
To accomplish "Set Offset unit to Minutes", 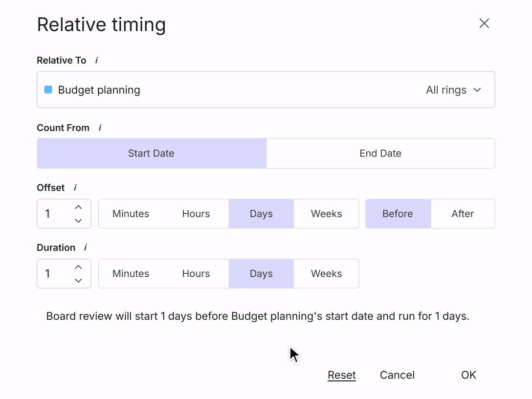I will click(x=131, y=214).
